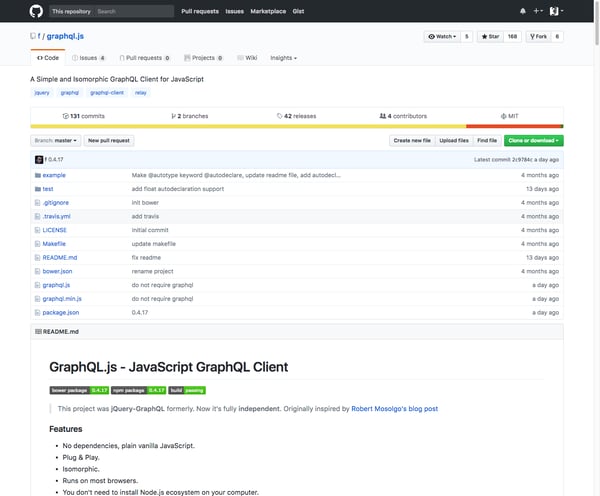Open the graphql.js repository title link

[x=65, y=36]
